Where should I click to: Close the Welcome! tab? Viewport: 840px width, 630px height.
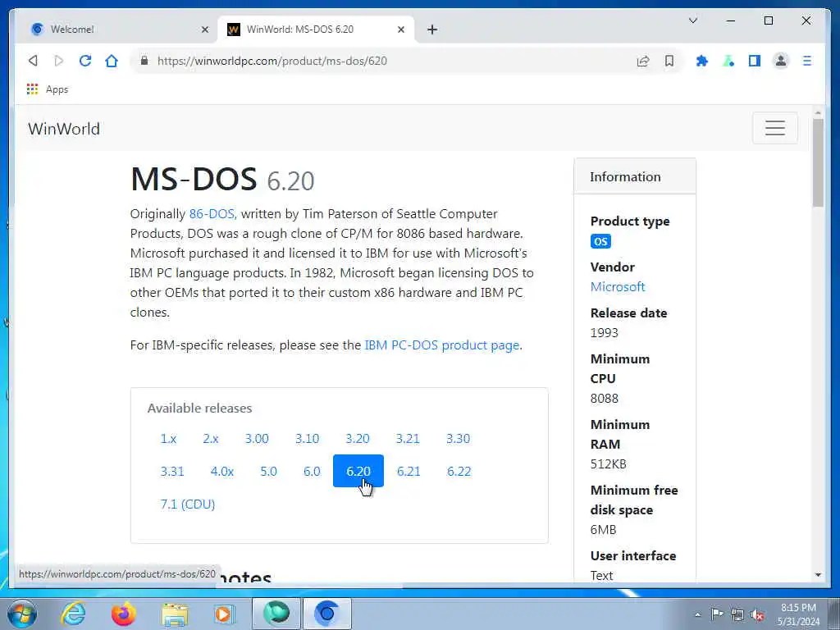point(204,30)
